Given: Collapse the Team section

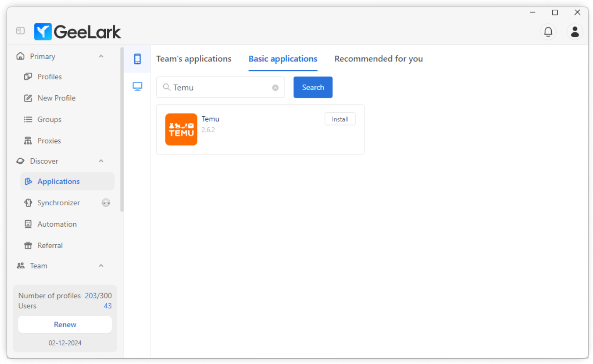Looking at the screenshot, I should pos(101,266).
